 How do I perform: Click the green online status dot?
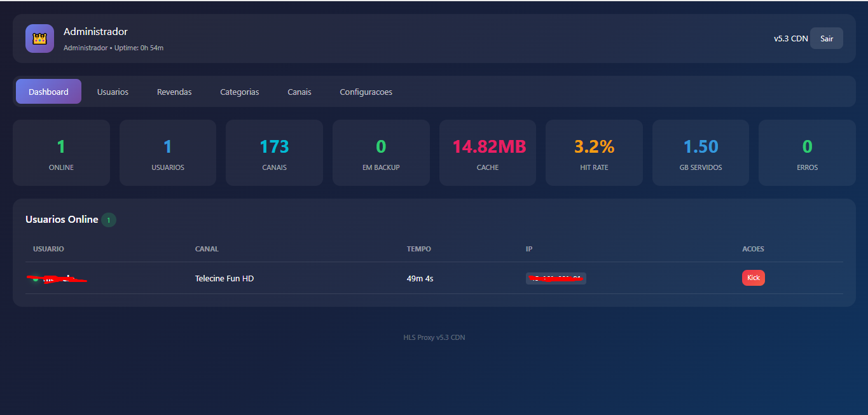point(35,278)
